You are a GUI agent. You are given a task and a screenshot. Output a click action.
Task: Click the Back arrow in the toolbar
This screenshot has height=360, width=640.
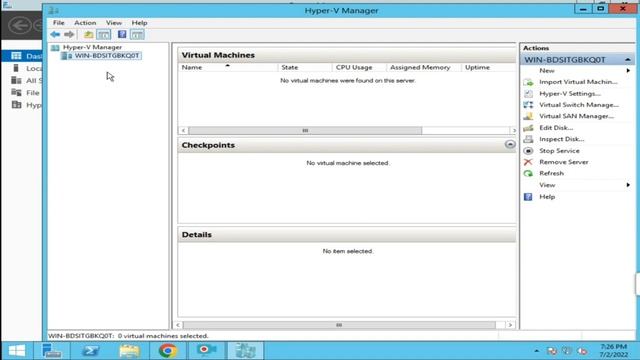click(55, 35)
